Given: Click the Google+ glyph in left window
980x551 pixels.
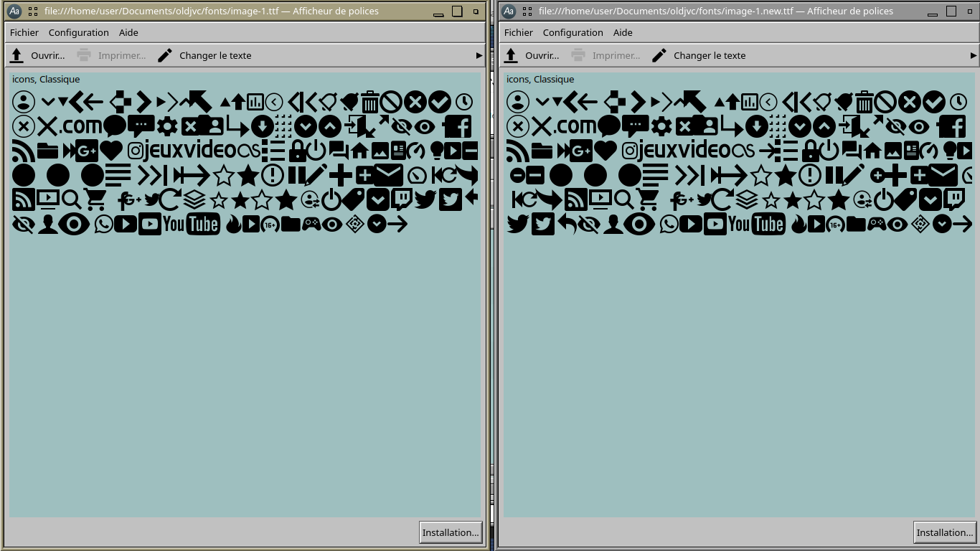Looking at the screenshot, I should click(x=87, y=151).
